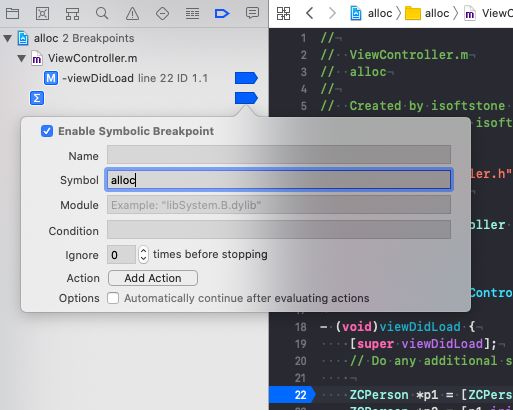Uncheck Enable Symbolic Breakpoint

click(47, 131)
